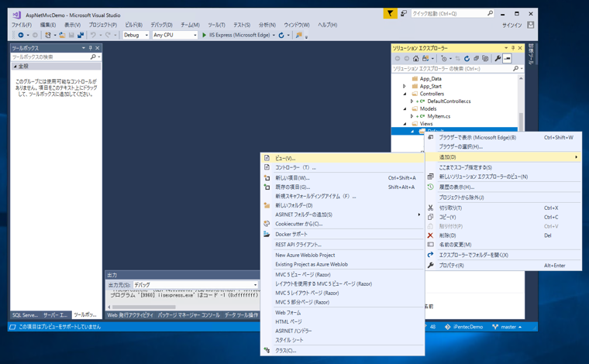Click the Solution Explorer Refresh icon
This screenshot has height=364, width=589.
[467, 59]
